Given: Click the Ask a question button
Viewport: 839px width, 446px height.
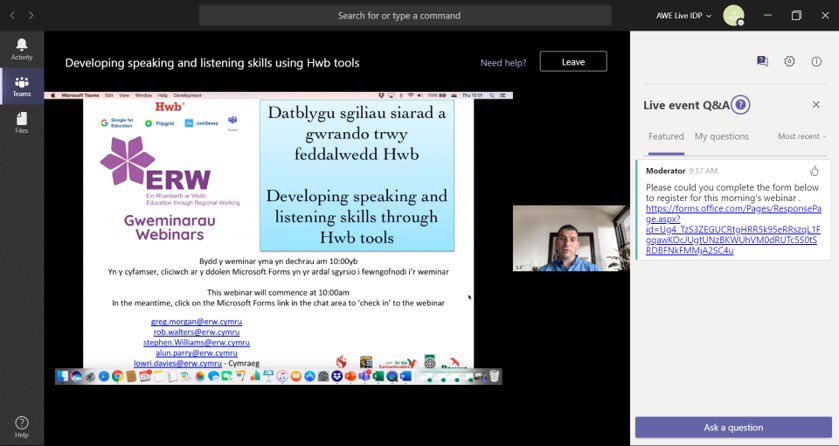Looking at the screenshot, I should click(733, 427).
